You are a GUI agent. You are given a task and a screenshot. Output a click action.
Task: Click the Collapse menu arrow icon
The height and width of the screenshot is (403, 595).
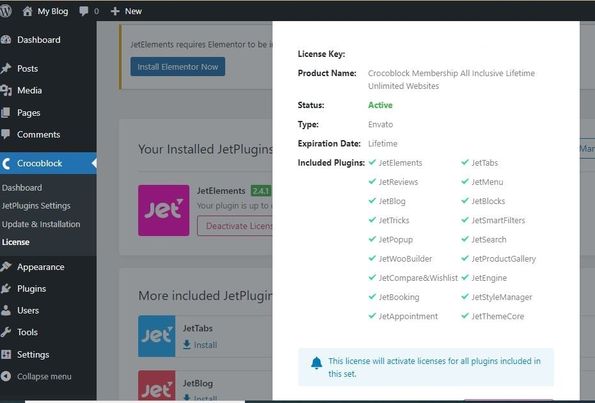pyautogui.click(x=6, y=376)
